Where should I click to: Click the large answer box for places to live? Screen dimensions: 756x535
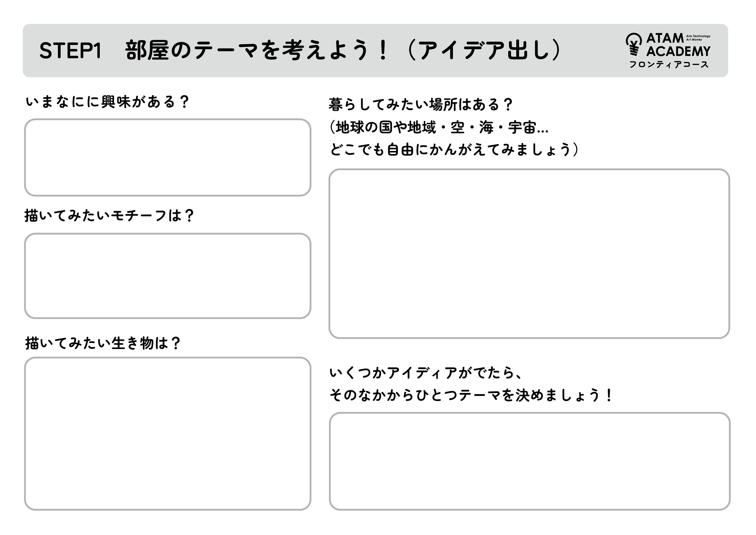[x=529, y=254]
